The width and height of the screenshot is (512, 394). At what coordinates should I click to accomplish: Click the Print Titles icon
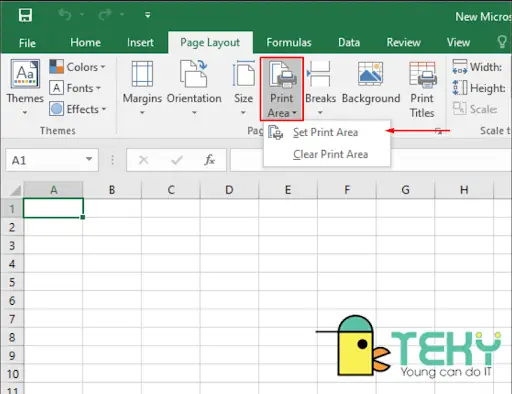(423, 75)
